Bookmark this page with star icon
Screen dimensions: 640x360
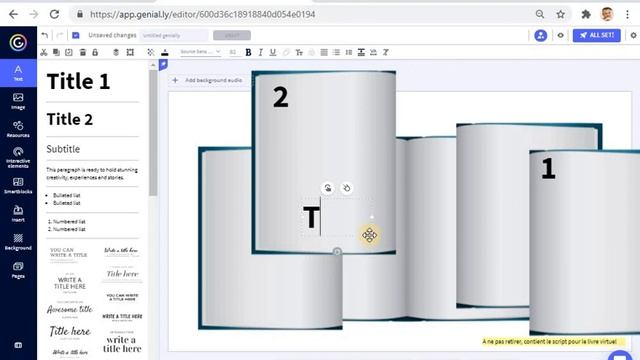click(x=560, y=14)
